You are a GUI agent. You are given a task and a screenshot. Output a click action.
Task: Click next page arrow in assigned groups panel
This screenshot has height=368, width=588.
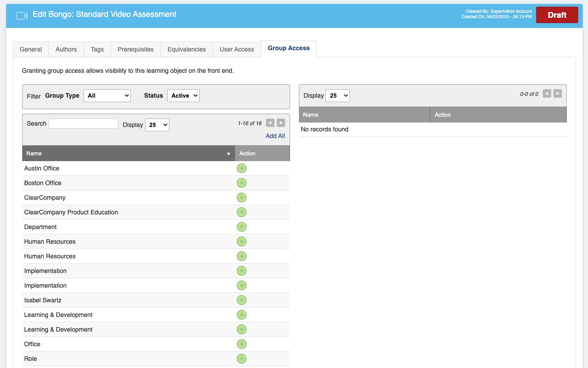[x=557, y=94]
